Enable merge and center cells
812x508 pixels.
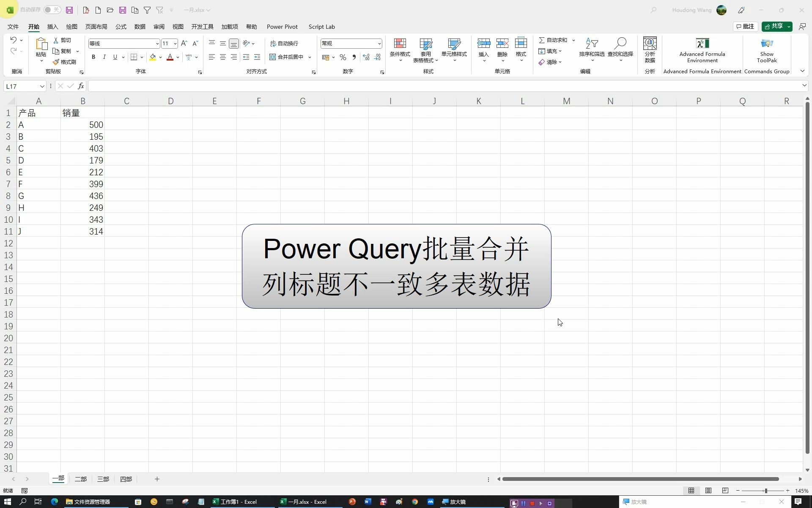287,57
